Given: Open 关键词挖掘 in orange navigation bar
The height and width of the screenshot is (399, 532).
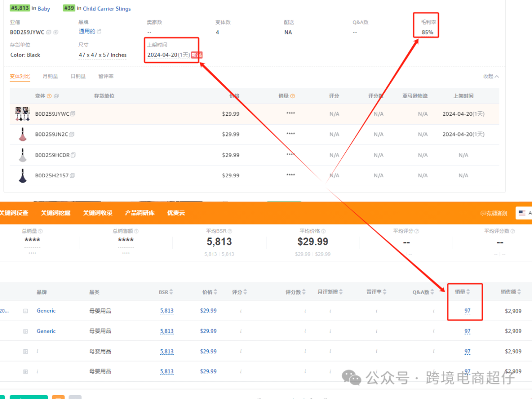Looking at the screenshot, I should point(55,213).
